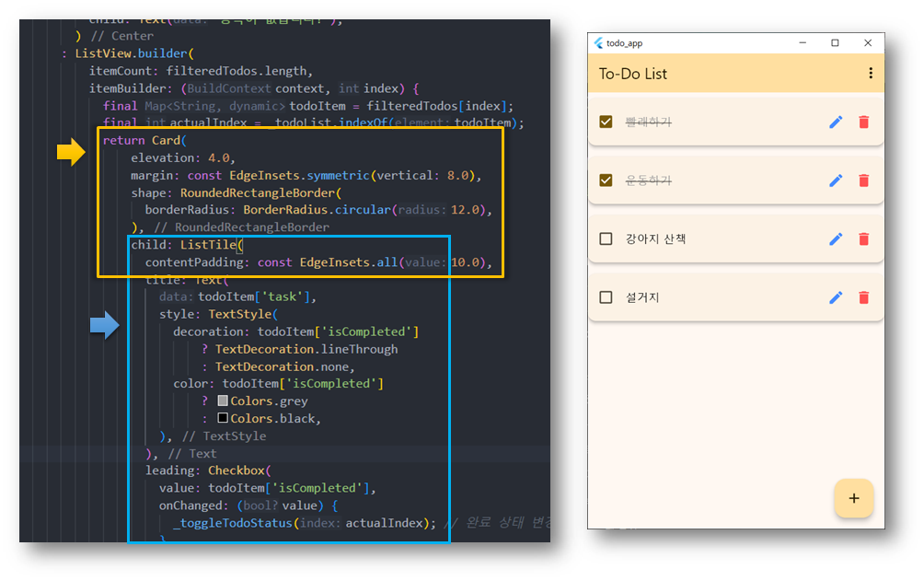Delete the 빨래하기 task with trash icon
Screen dimensions: 924x581
[x=864, y=122]
